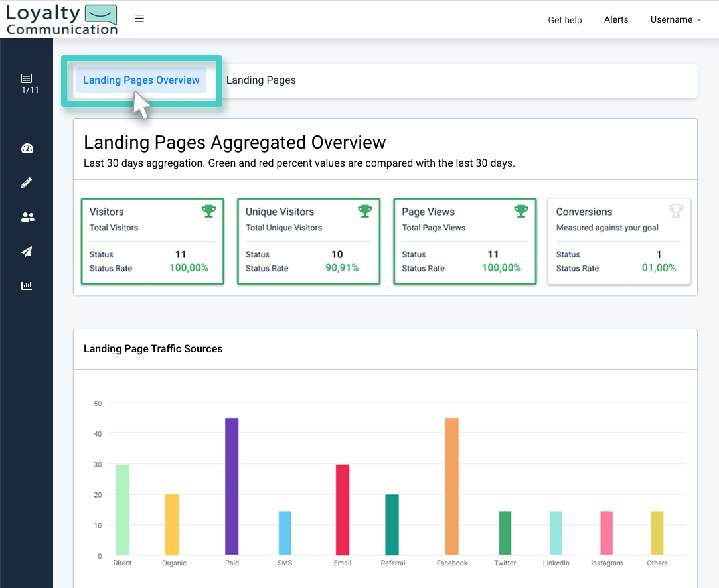Click the Get help link
719x588 pixels.
(x=564, y=20)
